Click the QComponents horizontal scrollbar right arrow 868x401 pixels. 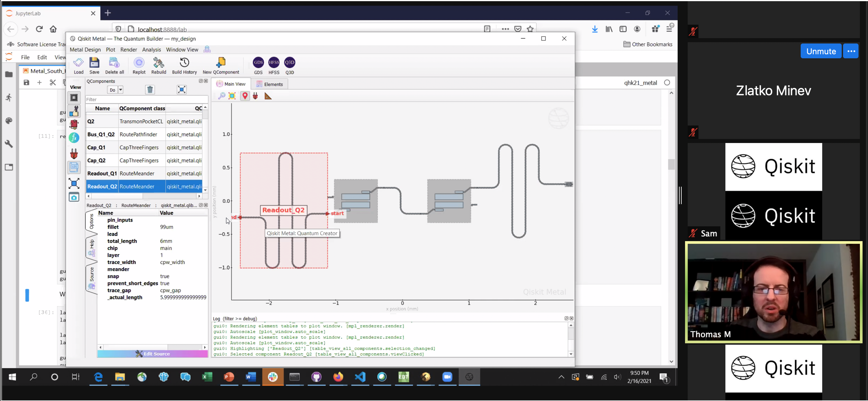199,196
